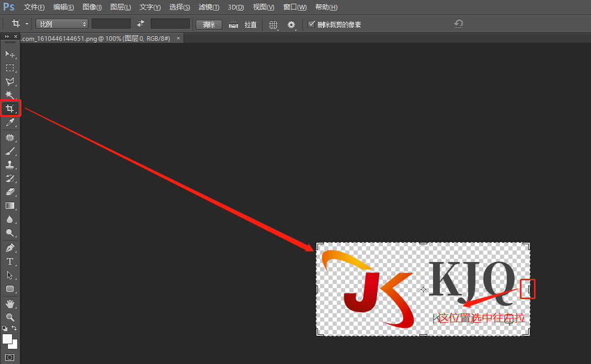This screenshot has height=364, width=591.
Task: Toggle Quick Mask mode
Action: pos(10,357)
